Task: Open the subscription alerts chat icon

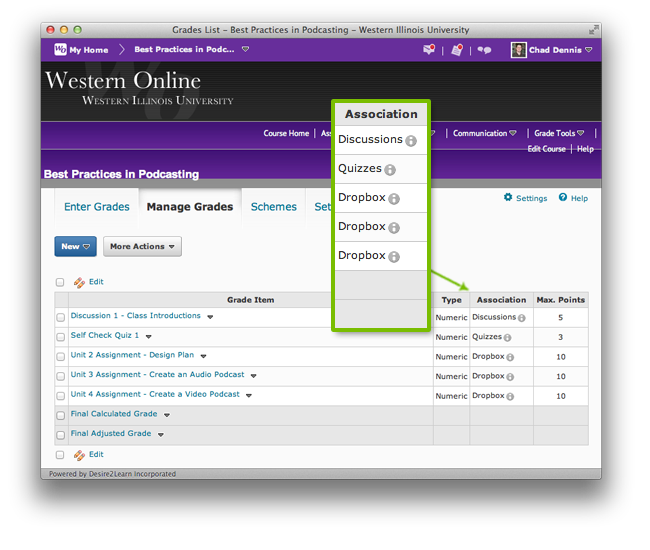Action: 485,49
